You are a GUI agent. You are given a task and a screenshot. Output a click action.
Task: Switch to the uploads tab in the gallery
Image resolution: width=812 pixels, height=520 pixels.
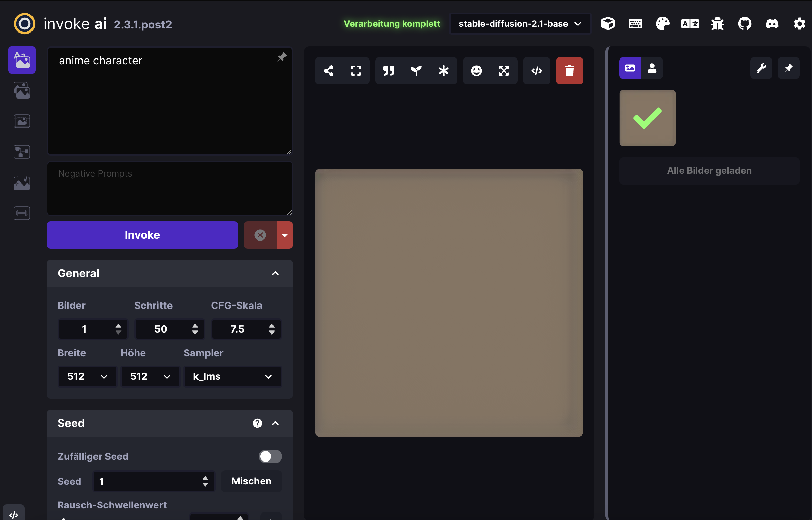pyautogui.click(x=652, y=68)
